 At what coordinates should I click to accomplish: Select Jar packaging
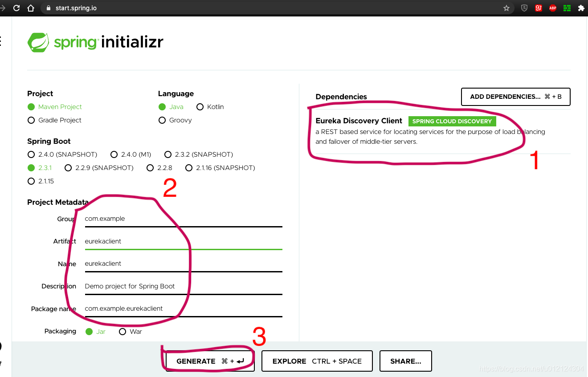(96, 332)
